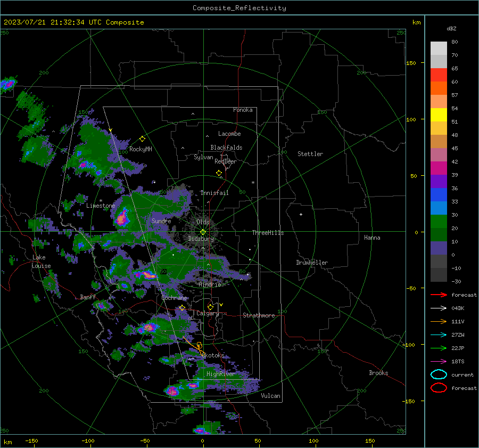
Task: Select the cyan 27ZW arrow legend icon
Action: click(x=439, y=335)
